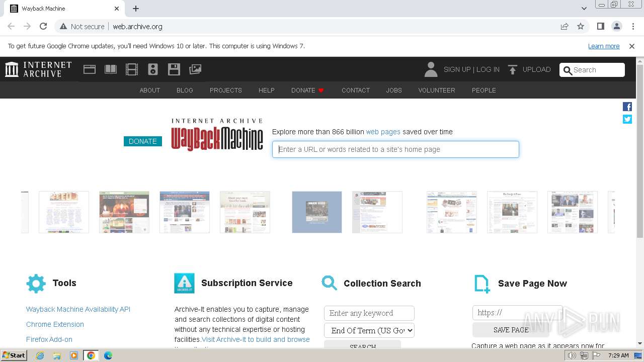The width and height of the screenshot is (644, 362).
Task: Share page on Twitter
Action: (627, 119)
